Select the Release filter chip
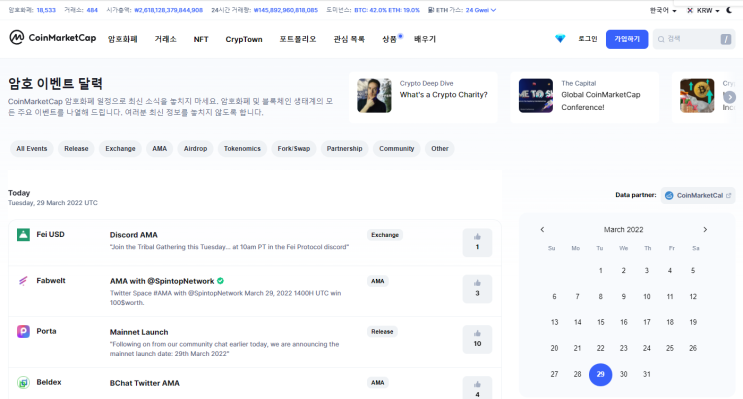The width and height of the screenshot is (743, 399). pos(76,149)
